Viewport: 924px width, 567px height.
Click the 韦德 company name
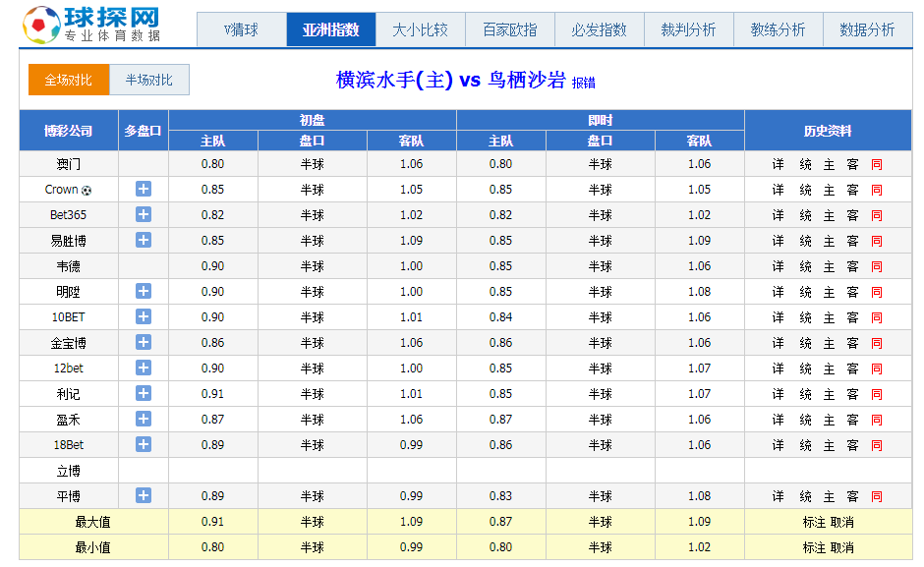(x=69, y=266)
